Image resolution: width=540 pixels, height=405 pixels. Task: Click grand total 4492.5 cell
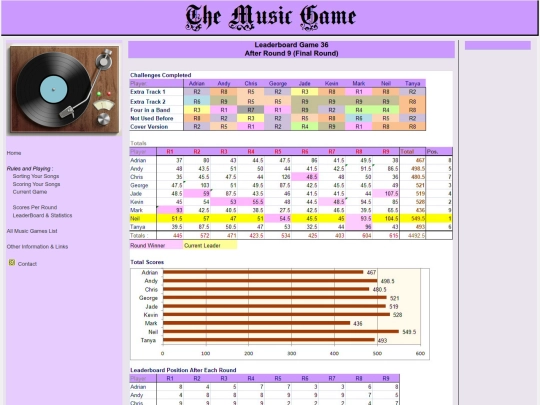click(x=412, y=236)
